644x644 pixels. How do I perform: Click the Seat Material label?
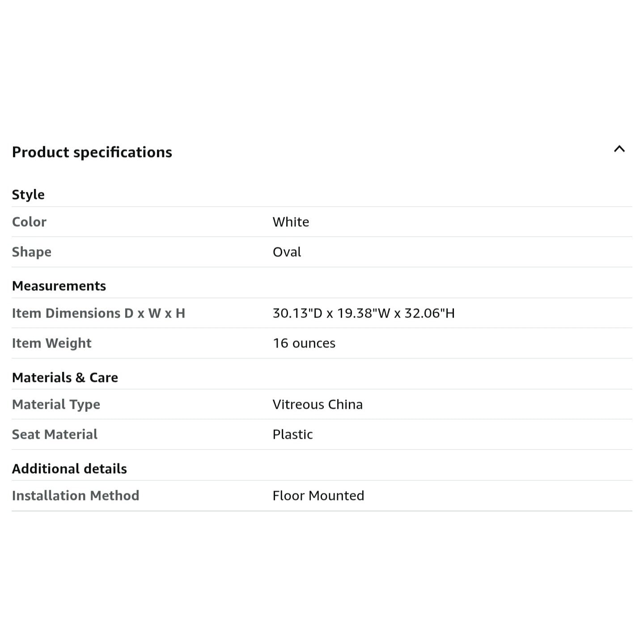[55, 434]
